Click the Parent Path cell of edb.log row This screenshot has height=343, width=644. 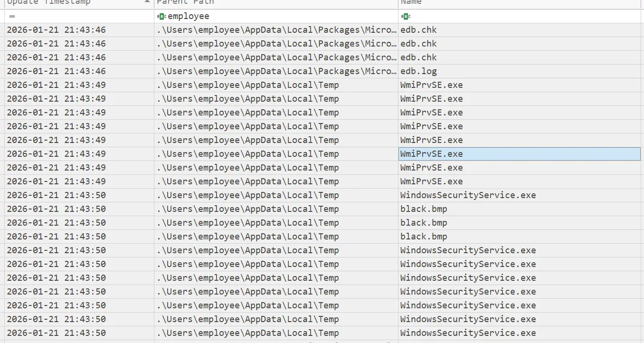tap(276, 71)
